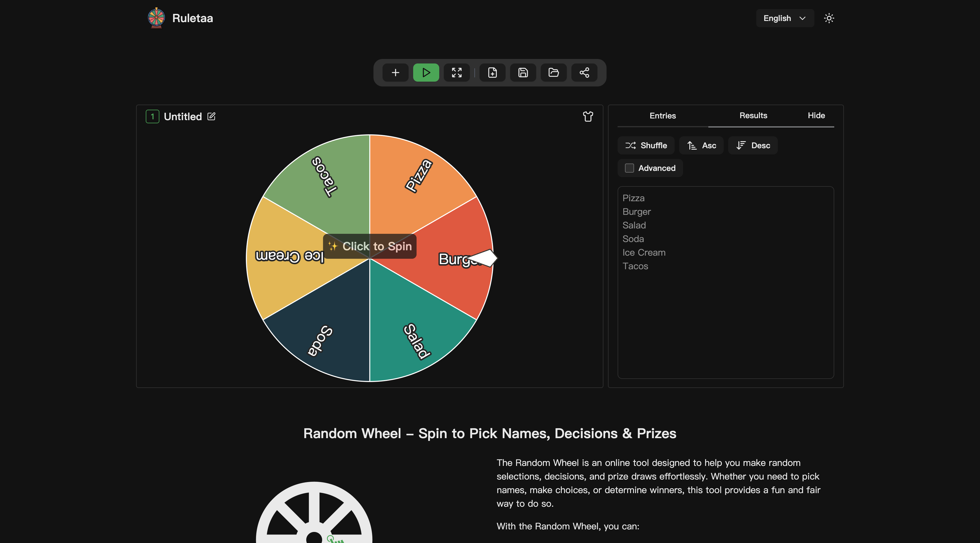Sort entries ascending with Asc

click(702, 146)
